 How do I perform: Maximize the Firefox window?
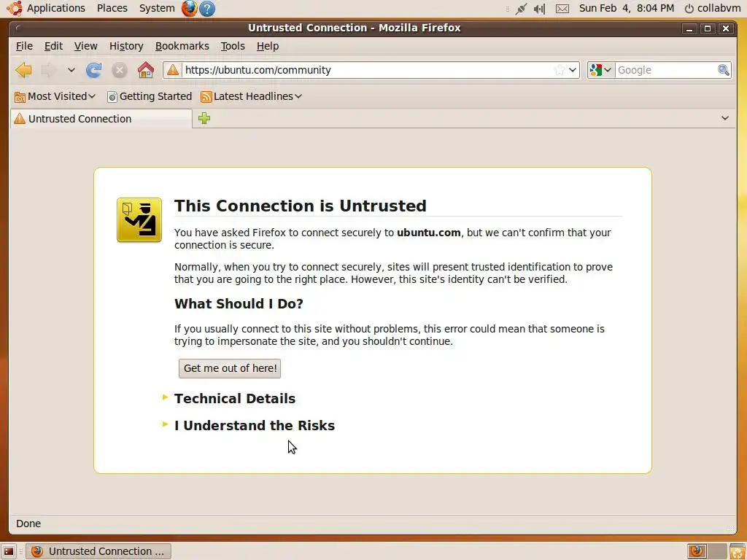click(708, 28)
